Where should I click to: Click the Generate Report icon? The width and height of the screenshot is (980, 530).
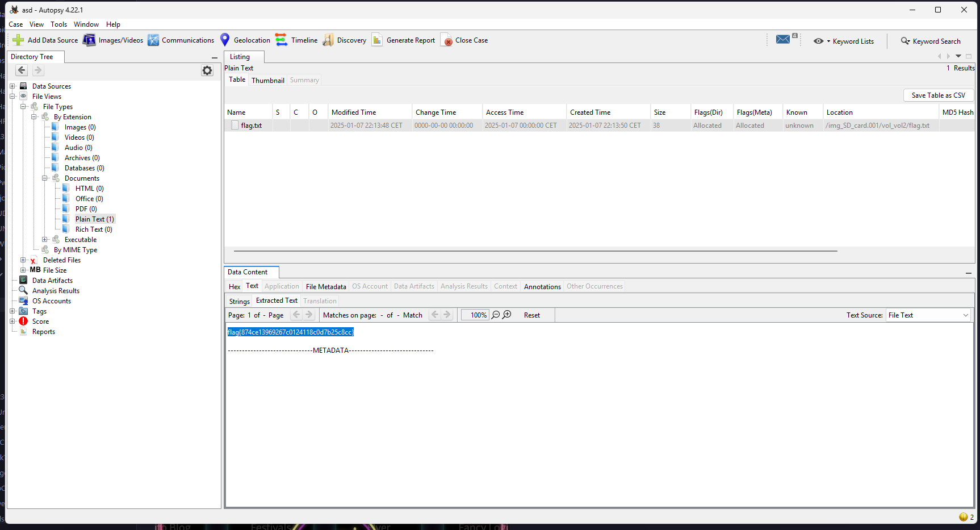[377, 40]
